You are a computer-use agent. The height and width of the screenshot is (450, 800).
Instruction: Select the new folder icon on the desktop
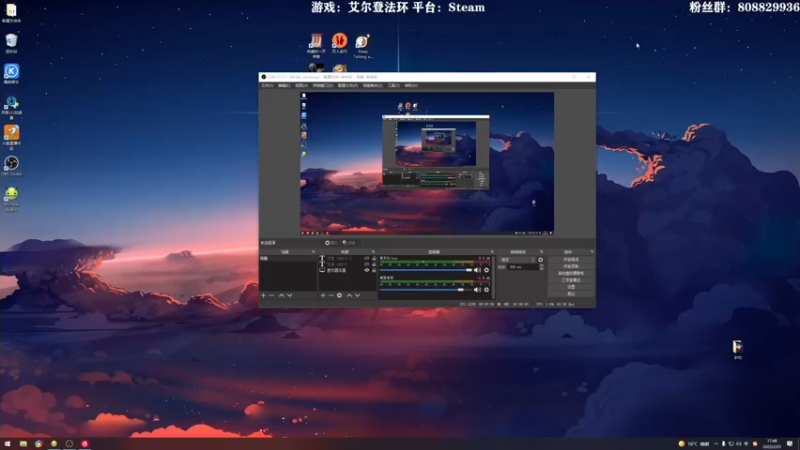pyautogui.click(x=11, y=12)
